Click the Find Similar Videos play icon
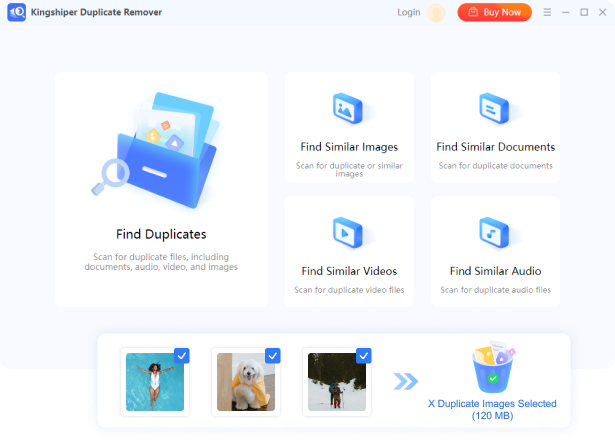The width and height of the screenshot is (615, 441). pos(348,232)
